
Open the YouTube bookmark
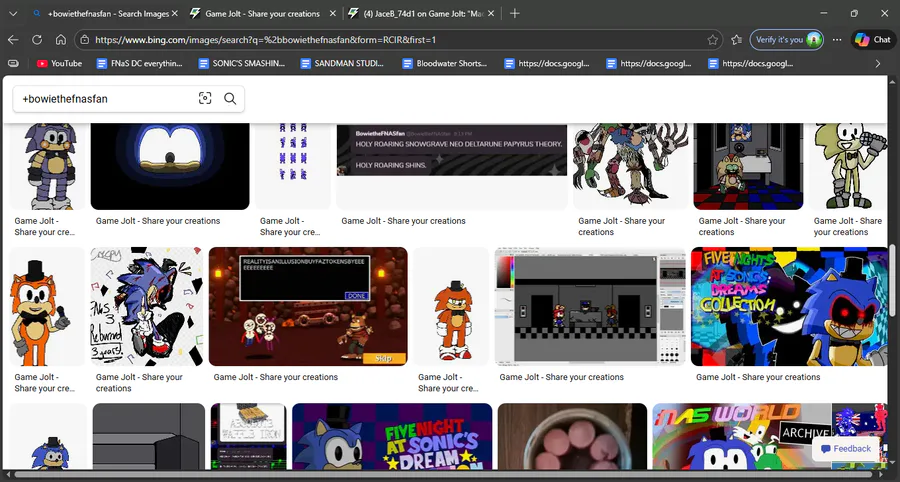click(59, 63)
